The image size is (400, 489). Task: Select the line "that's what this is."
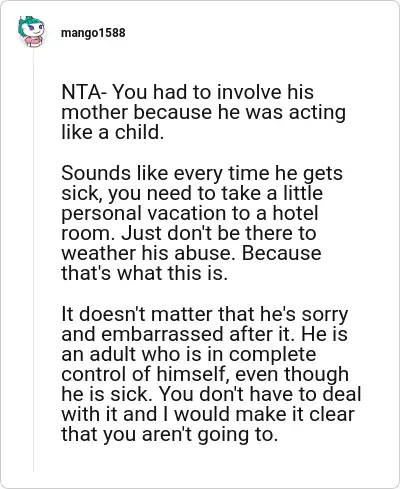(144, 273)
